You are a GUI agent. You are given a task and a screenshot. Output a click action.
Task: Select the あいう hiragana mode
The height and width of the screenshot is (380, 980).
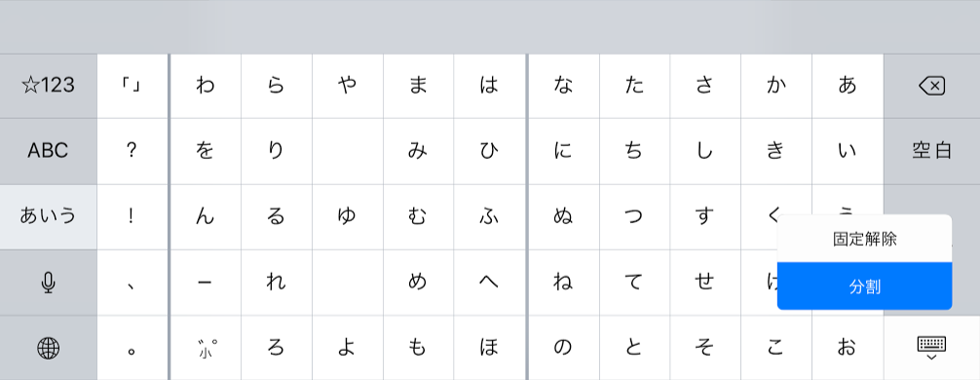(x=48, y=216)
